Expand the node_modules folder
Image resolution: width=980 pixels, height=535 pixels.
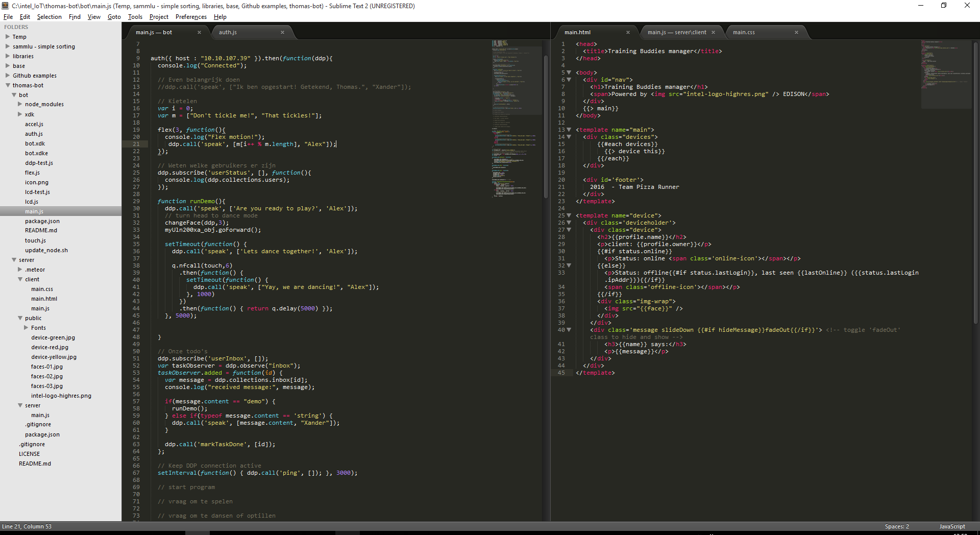[x=20, y=104]
